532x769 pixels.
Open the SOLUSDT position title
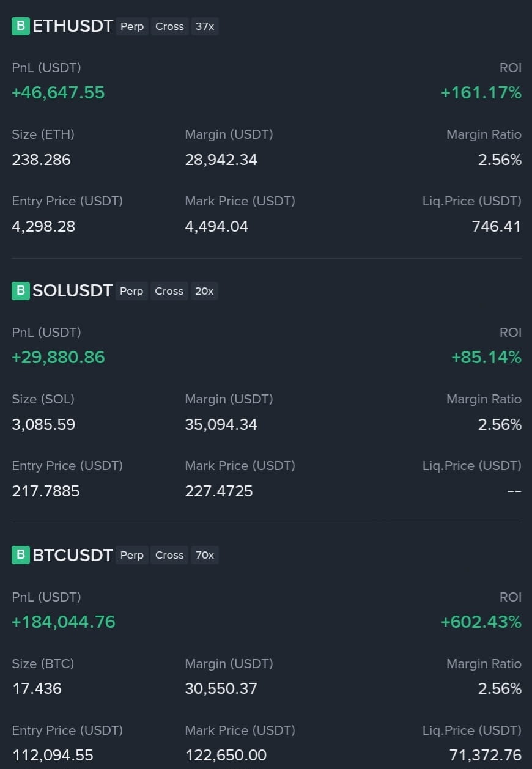[x=73, y=291]
